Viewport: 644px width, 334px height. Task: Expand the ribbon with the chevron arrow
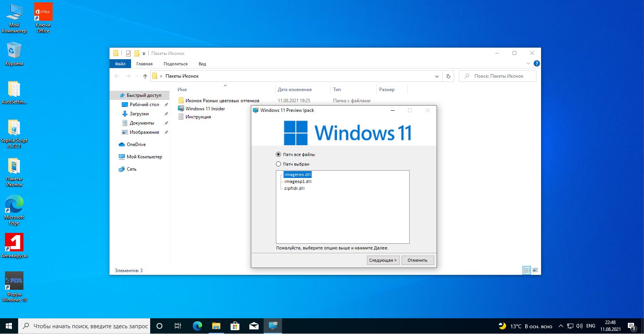pos(528,63)
